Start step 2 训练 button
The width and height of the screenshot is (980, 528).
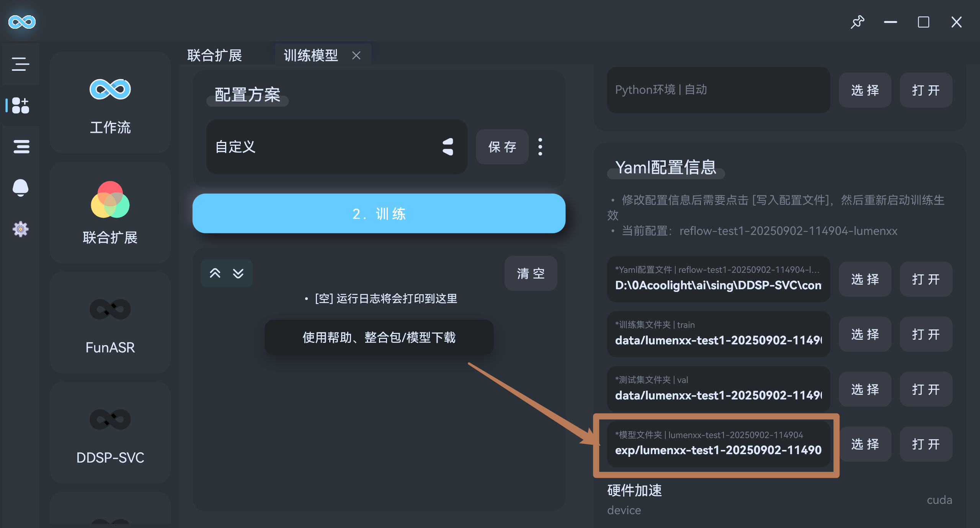coord(379,213)
